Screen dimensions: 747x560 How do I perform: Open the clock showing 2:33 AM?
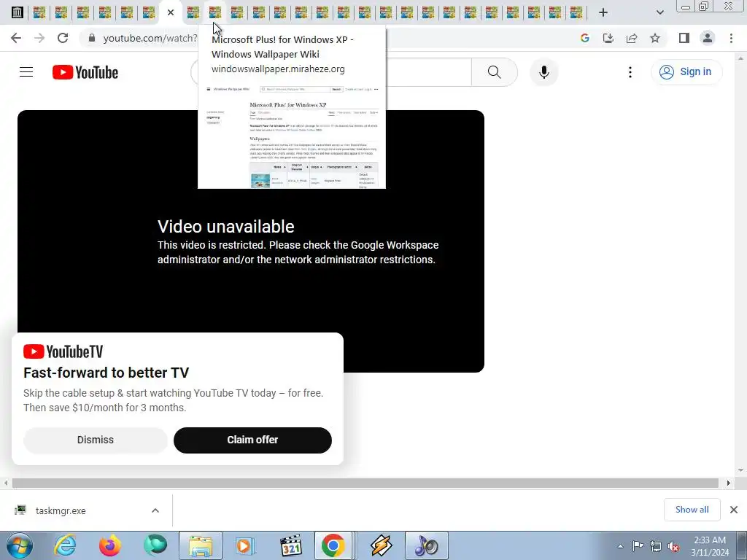click(710, 546)
